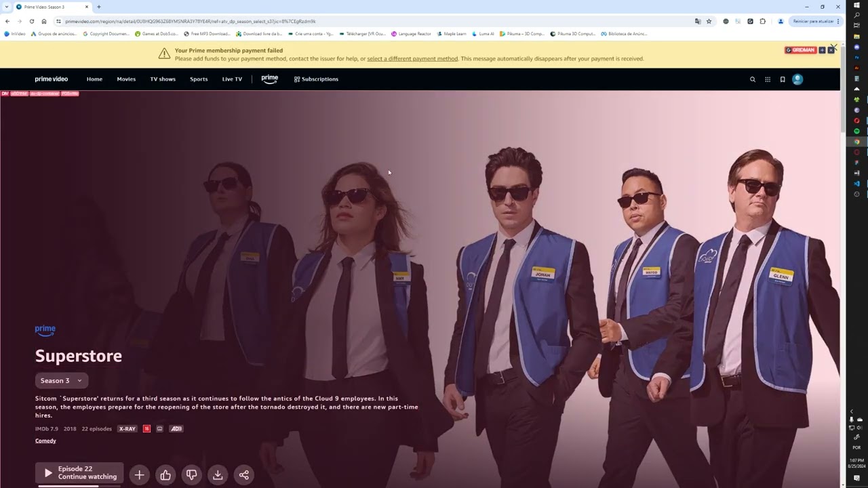Continue watching Episode 22

pos(79,473)
